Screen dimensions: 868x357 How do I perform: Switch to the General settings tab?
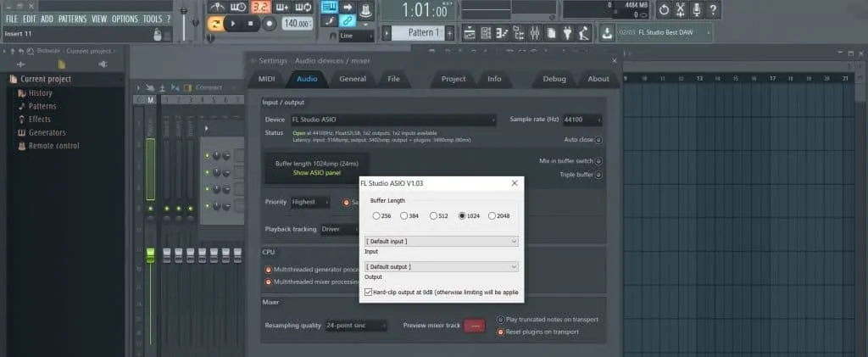tap(353, 79)
